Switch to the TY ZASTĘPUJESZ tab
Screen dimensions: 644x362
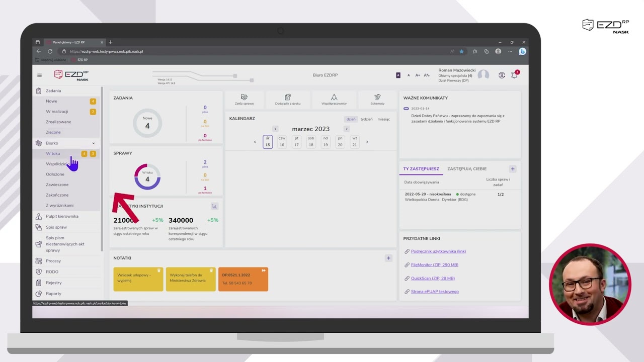tap(421, 169)
